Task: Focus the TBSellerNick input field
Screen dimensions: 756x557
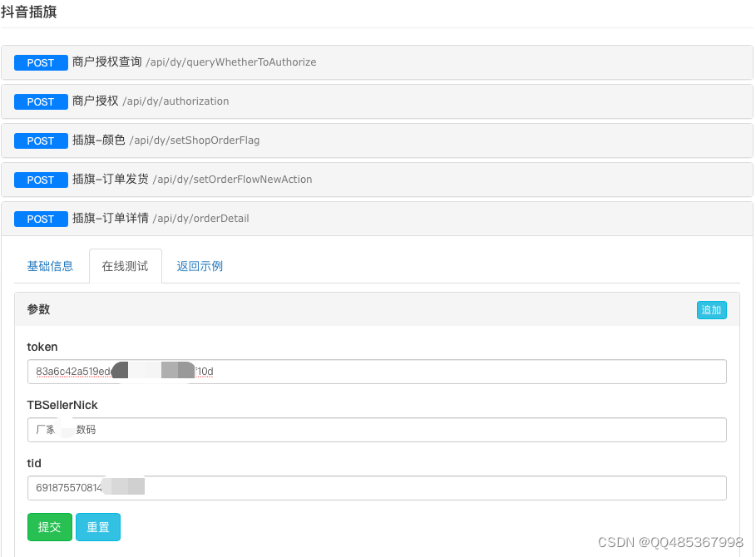Action: tap(377, 430)
